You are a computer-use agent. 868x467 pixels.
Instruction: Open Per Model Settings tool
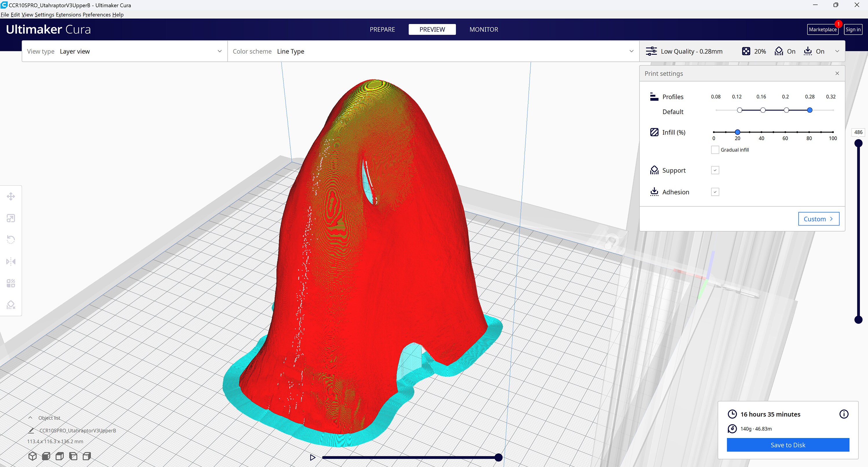click(x=11, y=283)
